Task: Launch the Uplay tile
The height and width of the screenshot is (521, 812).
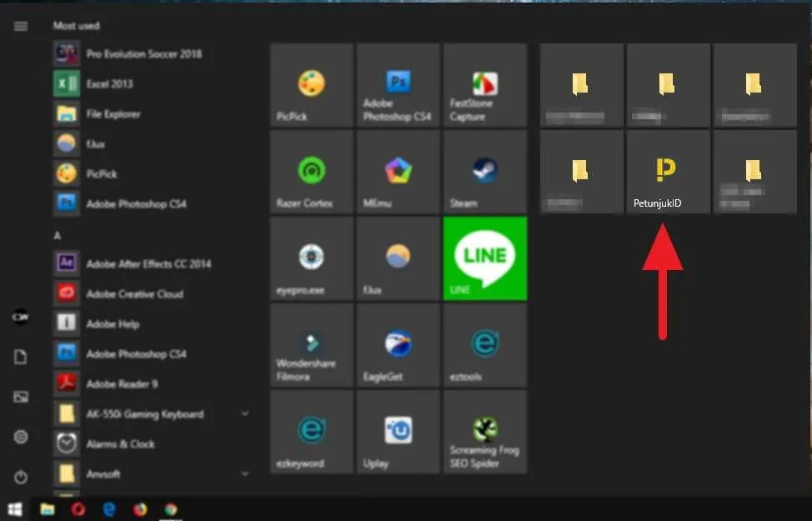Action: coord(398,432)
